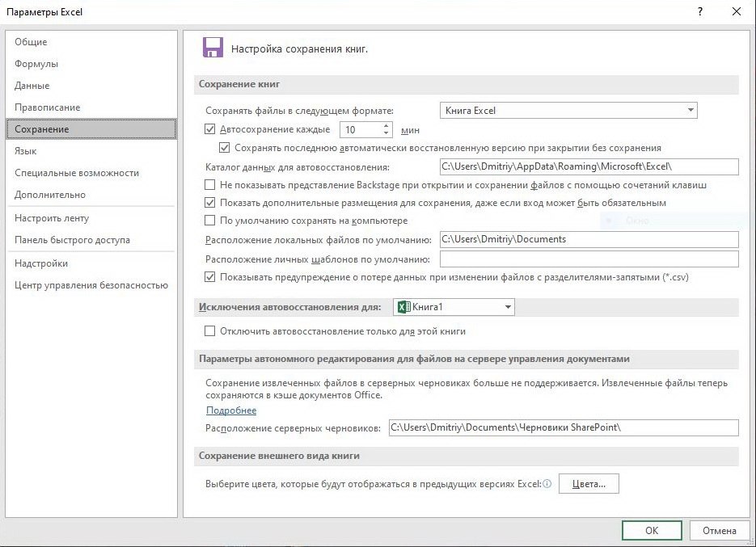Screen dimensions: 756x547
Task: Open Специальные возможности category
Action: coord(91,173)
